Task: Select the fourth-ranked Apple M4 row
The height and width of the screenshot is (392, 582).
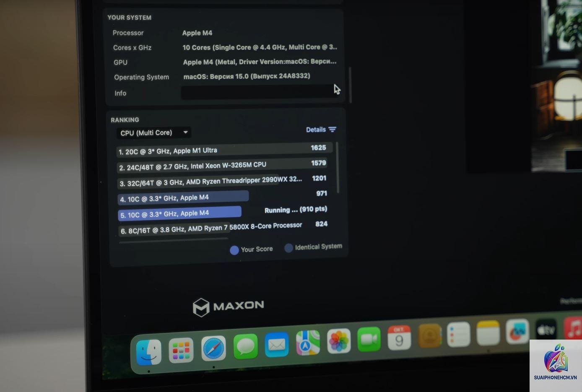Action: [x=223, y=197]
